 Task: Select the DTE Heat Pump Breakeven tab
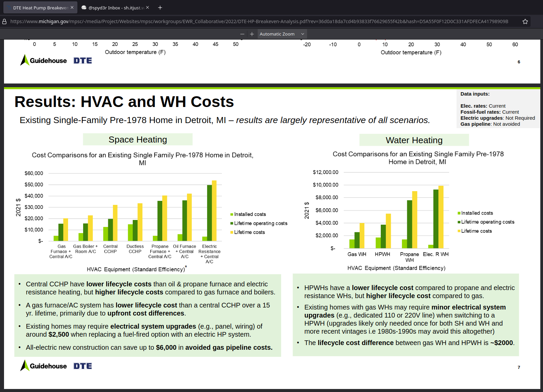(40, 8)
